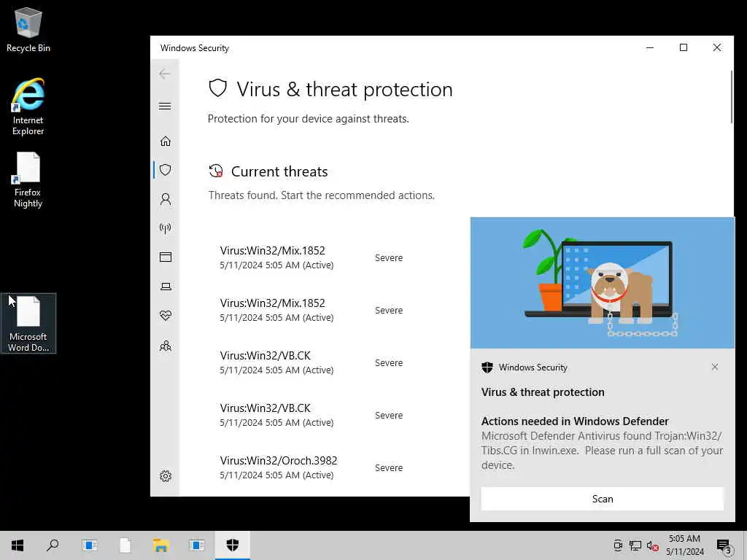This screenshot has height=560, width=747.
Task: Click the notification bulldog image
Action: [x=602, y=283]
